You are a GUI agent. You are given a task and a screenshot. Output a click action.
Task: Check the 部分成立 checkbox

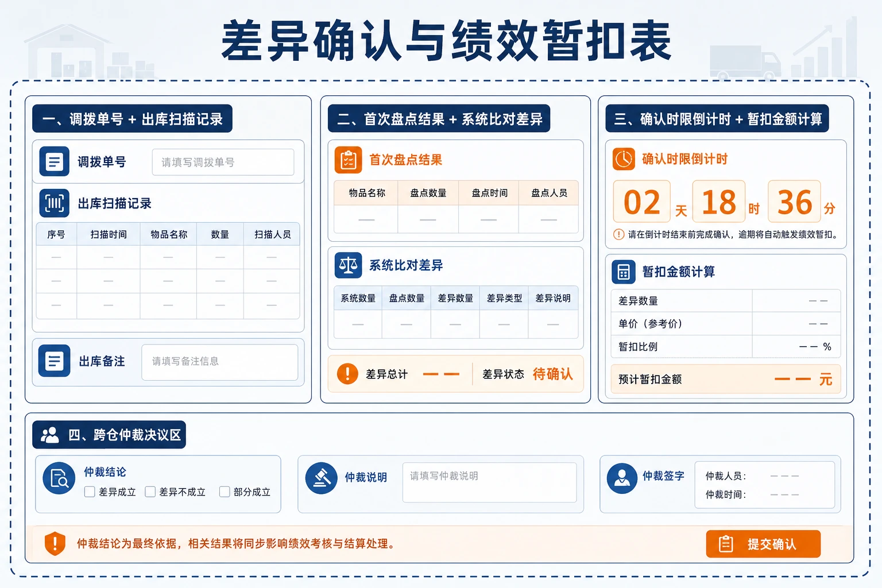coord(225,492)
